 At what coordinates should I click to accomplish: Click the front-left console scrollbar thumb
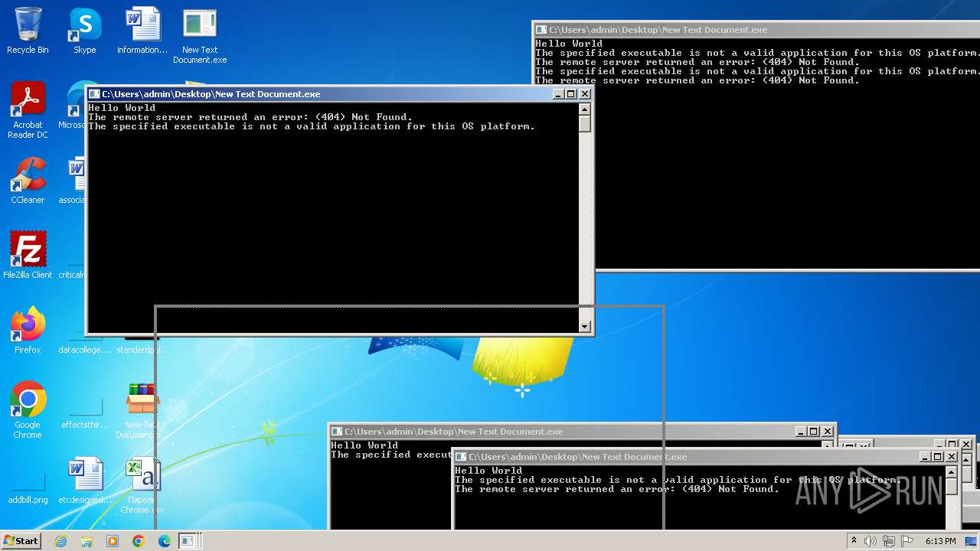click(x=585, y=124)
